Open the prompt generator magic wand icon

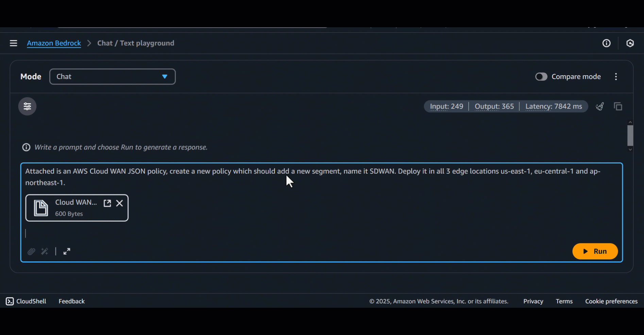pos(44,251)
